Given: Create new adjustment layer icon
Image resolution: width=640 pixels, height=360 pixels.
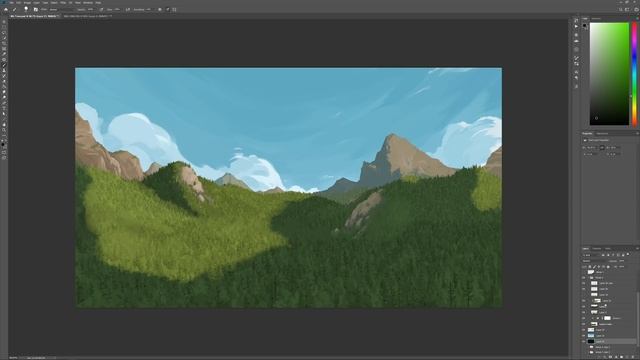Looking at the screenshot, I should click(616, 357).
